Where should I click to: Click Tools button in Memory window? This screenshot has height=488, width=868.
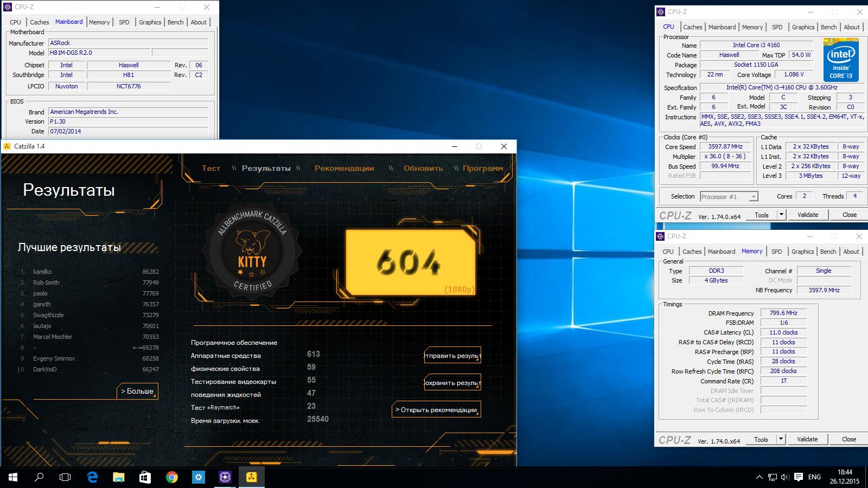(761, 439)
